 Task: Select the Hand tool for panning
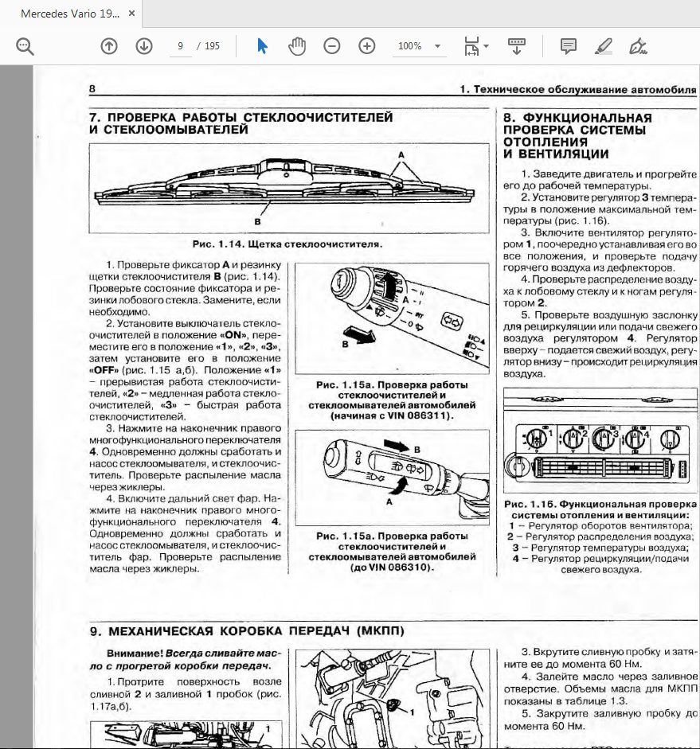coord(297,48)
